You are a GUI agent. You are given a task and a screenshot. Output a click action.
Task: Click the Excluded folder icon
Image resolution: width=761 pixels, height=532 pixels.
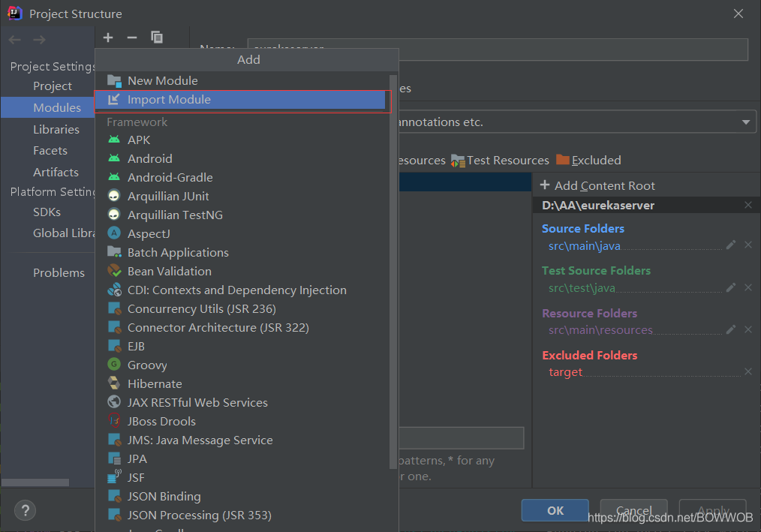(x=563, y=159)
